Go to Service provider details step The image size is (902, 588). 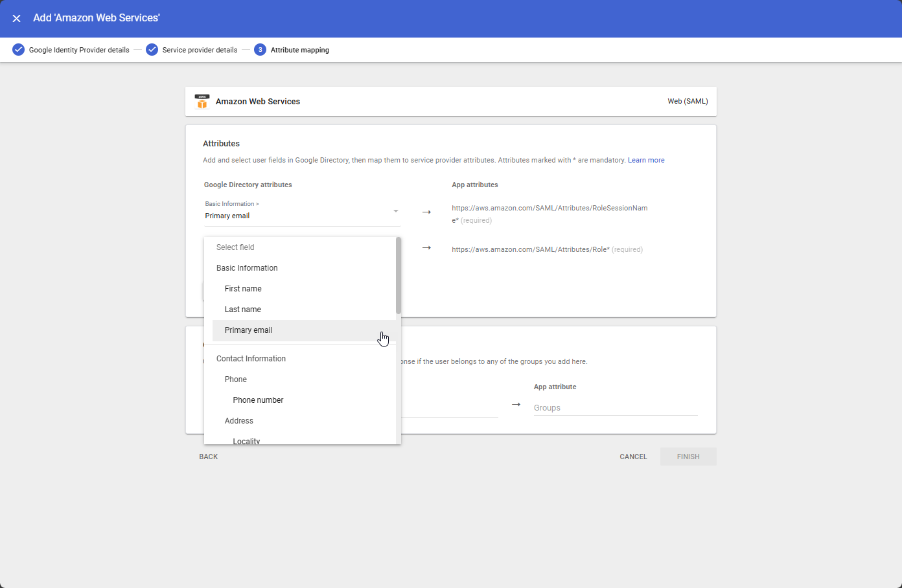[x=200, y=50]
